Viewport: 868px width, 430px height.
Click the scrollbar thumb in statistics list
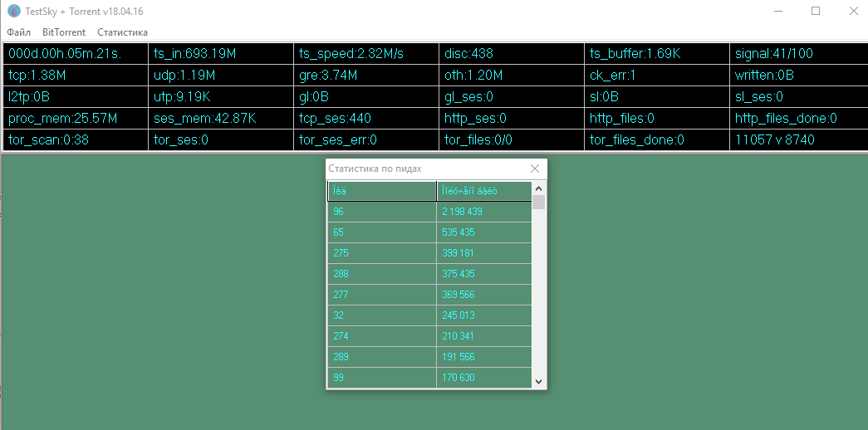539,203
